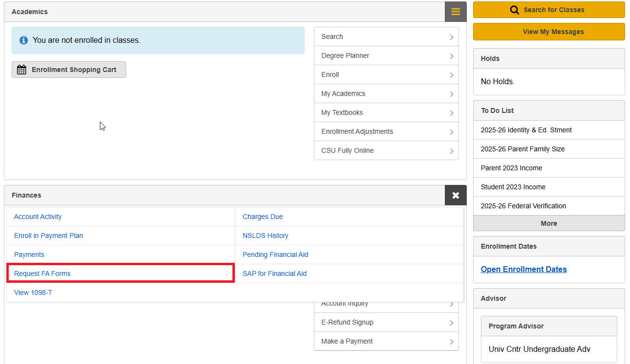This screenshot has height=364, width=630.
Task: Click the magnifier icon on Search for Classes
Action: [x=515, y=10]
